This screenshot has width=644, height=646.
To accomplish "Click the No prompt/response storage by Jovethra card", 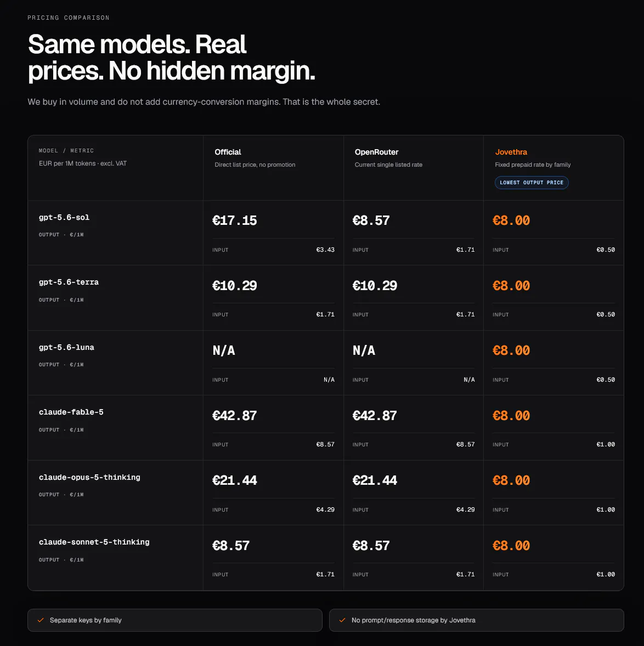I will click(x=476, y=620).
